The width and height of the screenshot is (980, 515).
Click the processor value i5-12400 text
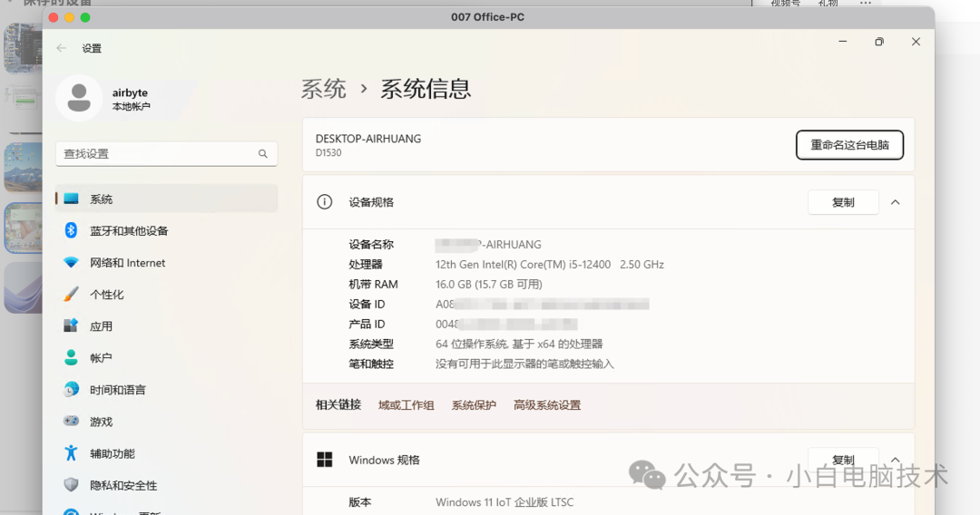[x=549, y=264]
